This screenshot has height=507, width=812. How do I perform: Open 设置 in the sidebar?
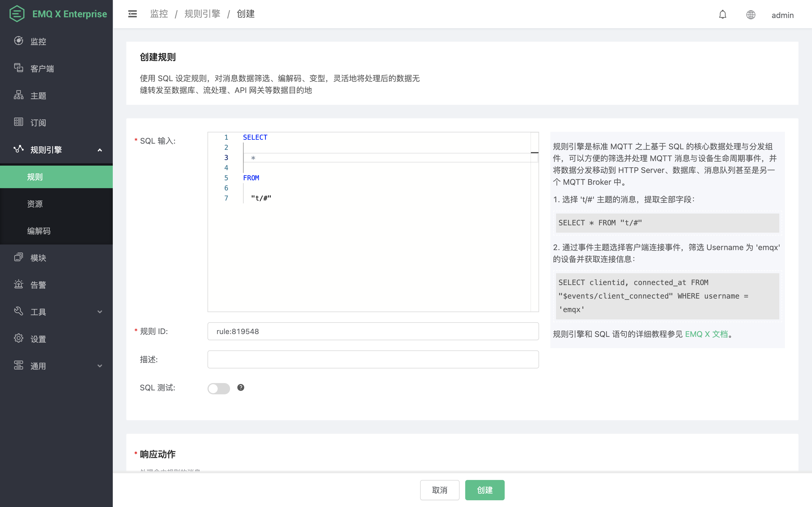click(x=38, y=339)
